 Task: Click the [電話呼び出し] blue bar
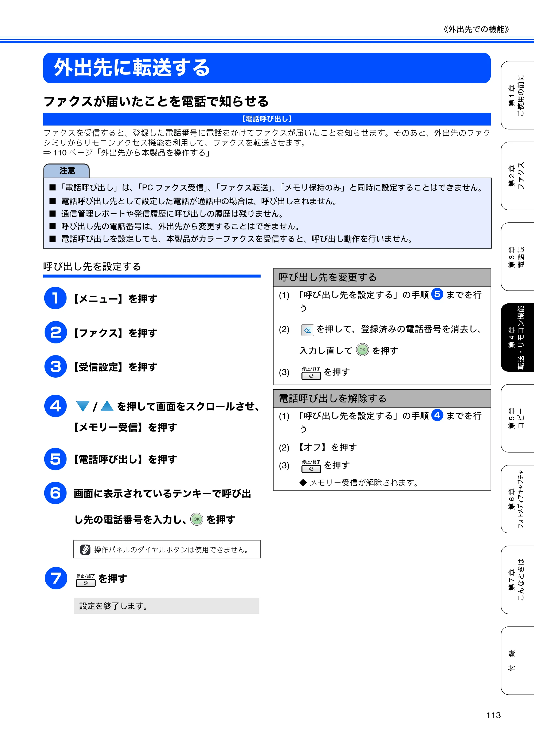[267, 119]
